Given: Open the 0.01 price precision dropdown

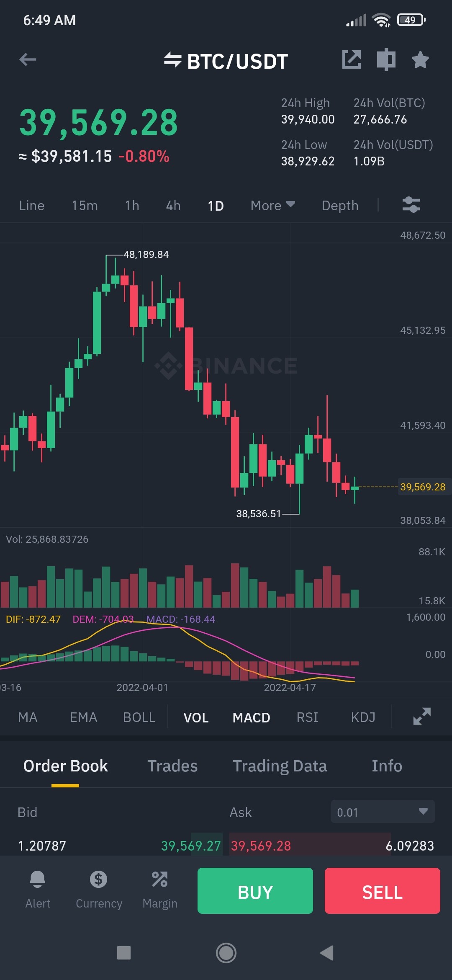Looking at the screenshot, I should tap(383, 812).
